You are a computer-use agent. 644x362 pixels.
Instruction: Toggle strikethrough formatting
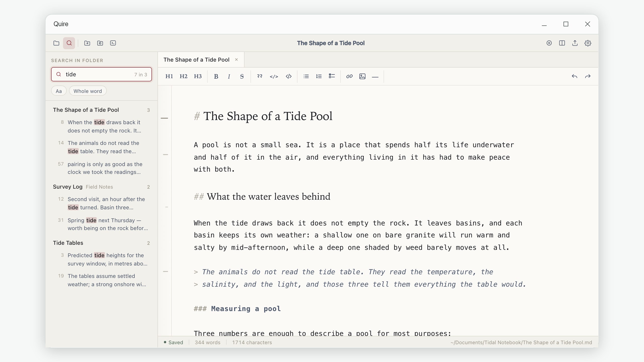pos(242,76)
